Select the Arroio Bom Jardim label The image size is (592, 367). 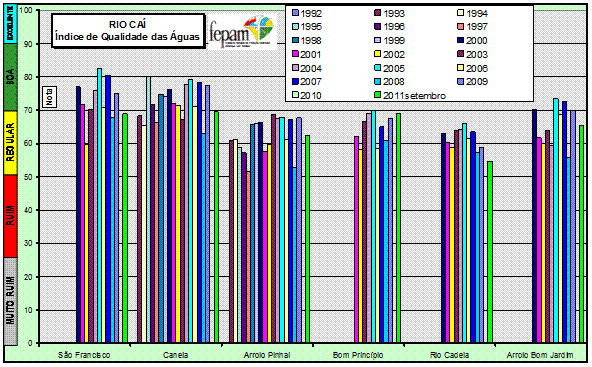[x=540, y=355]
